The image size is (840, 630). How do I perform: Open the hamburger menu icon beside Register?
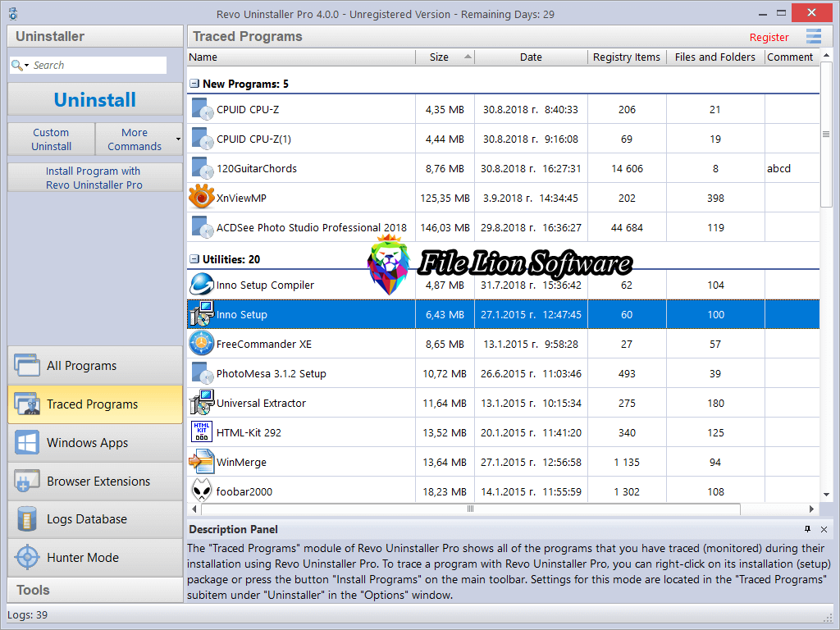coord(813,36)
